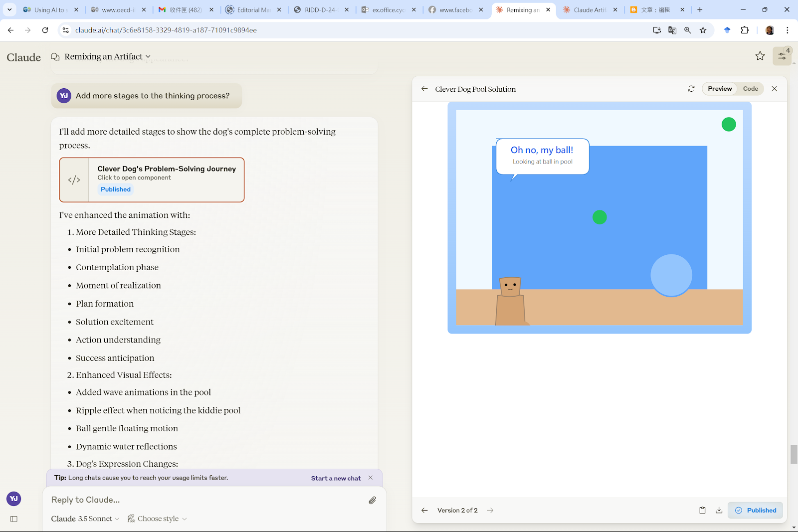798x532 pixels.
Task: Click the Claude logo
Action: pyautogui.click(x=24, y=57)
